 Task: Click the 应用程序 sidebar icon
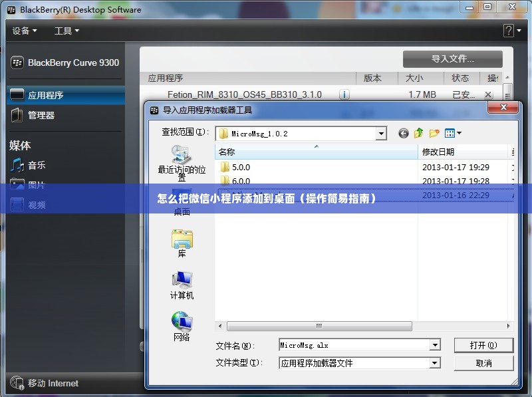(17, 94)
